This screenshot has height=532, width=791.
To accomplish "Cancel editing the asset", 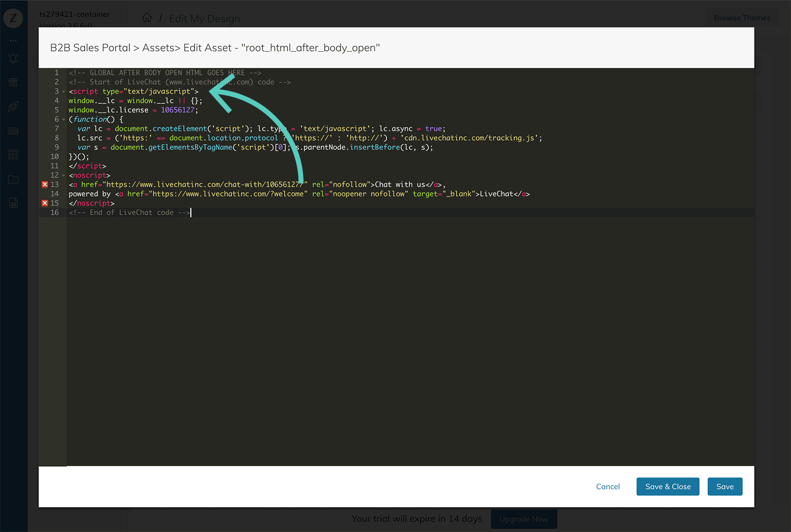I will pyautogui.click(x=608, y=486).
